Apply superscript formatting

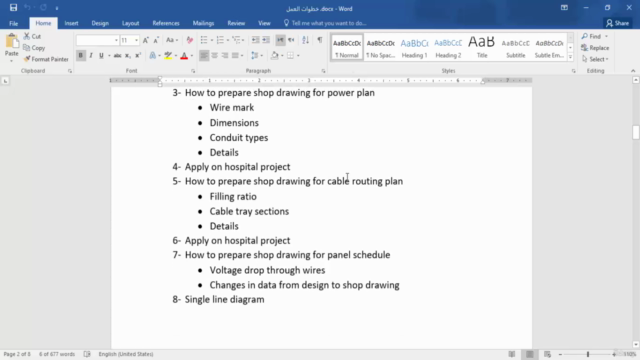point(138,56)
